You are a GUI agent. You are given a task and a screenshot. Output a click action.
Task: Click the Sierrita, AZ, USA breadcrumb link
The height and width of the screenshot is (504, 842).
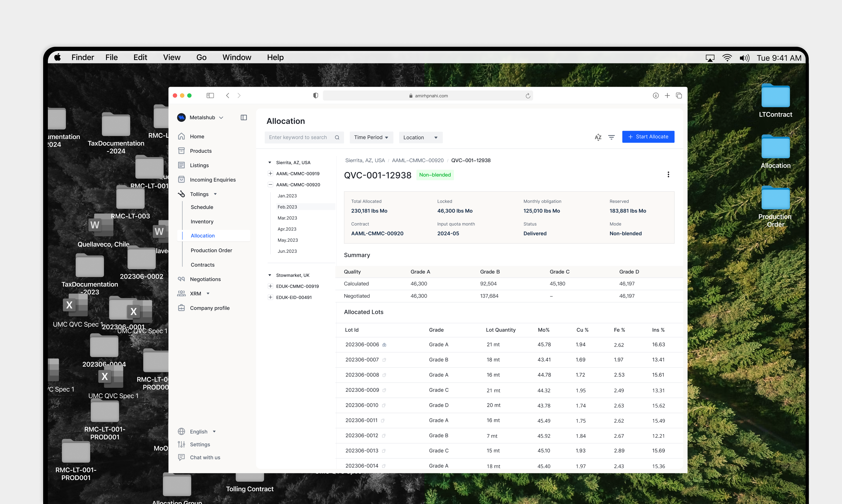click(365, 160)
